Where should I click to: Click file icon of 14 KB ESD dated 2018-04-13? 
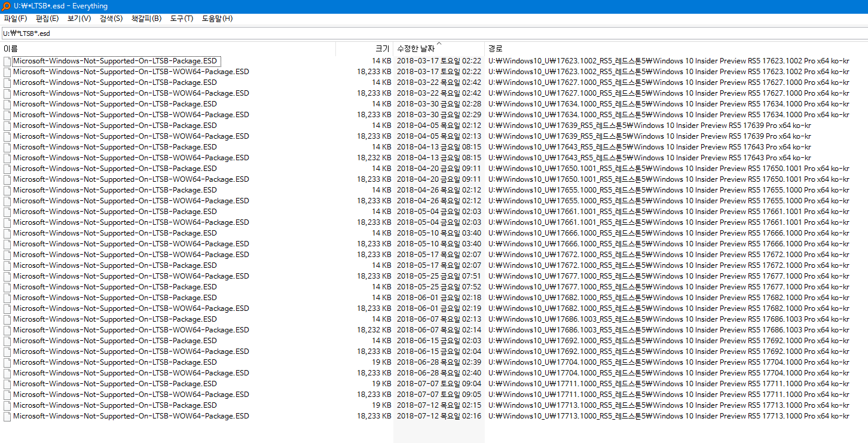tap(7, 147)
